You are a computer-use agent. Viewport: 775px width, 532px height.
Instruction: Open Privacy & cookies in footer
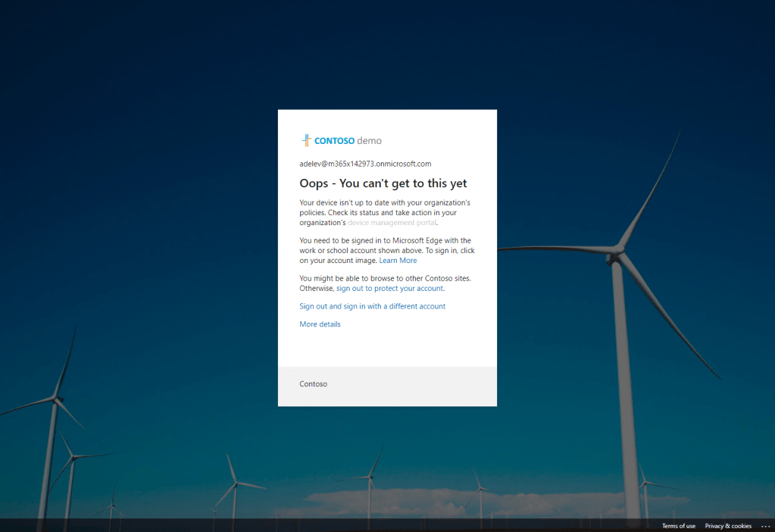pos(728,526)
